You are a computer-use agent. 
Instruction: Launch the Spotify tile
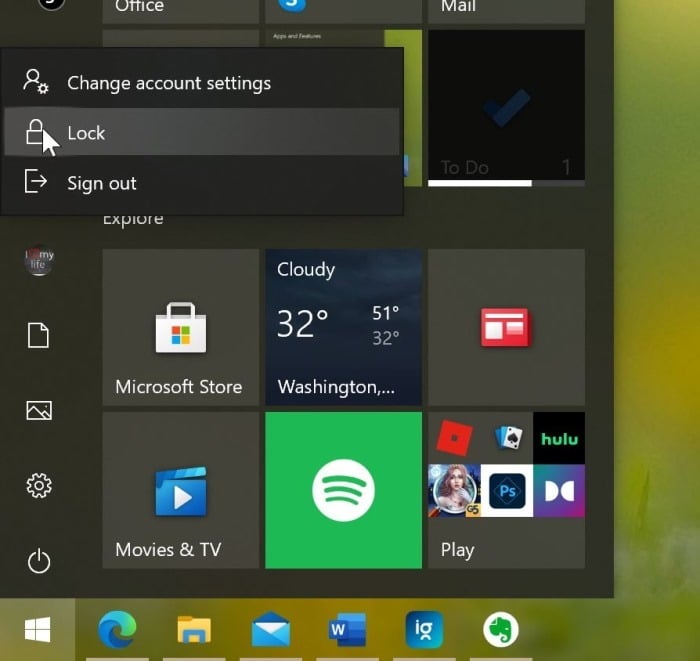point(343,490)
